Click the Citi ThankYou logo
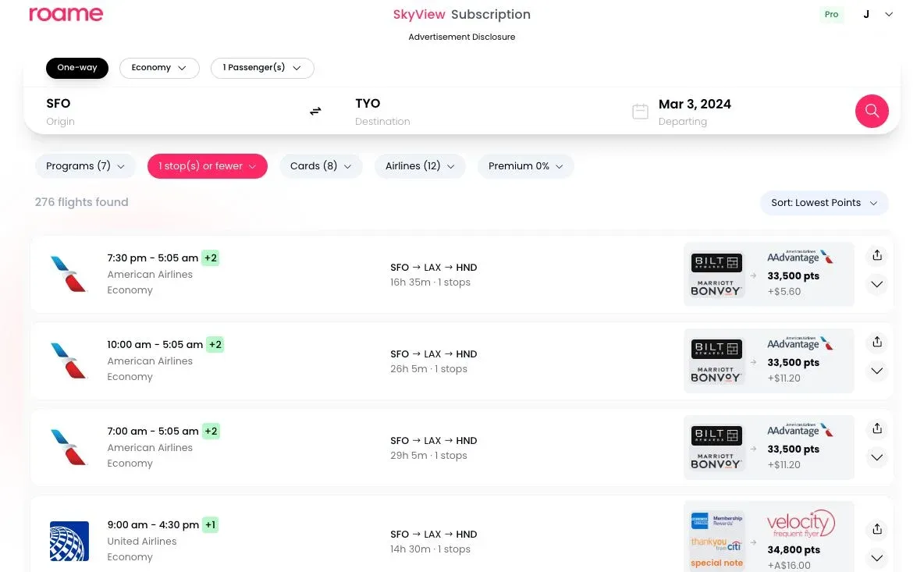This screenshot has height=572, width=924. tap(716, 544)
